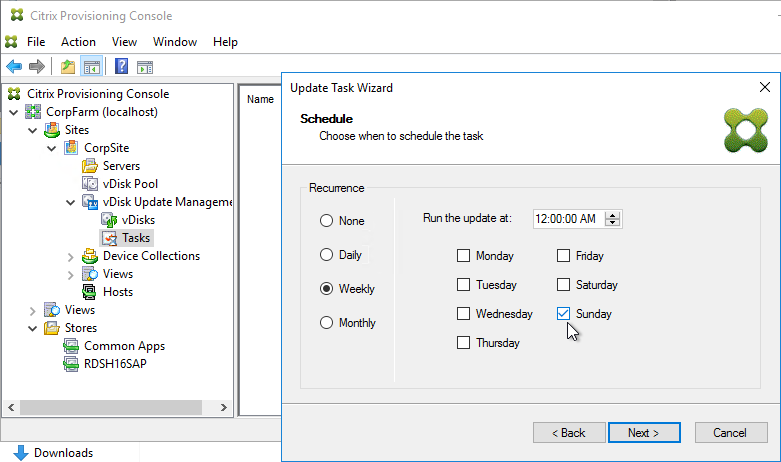Click the vDisk Pool icon
Viewport: 781px width, 462px height.
90,184
